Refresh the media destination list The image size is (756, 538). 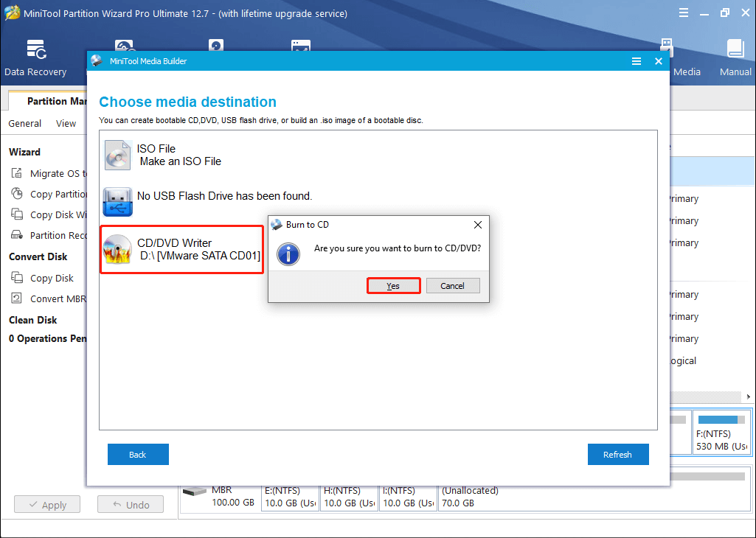tap(618, 454)
